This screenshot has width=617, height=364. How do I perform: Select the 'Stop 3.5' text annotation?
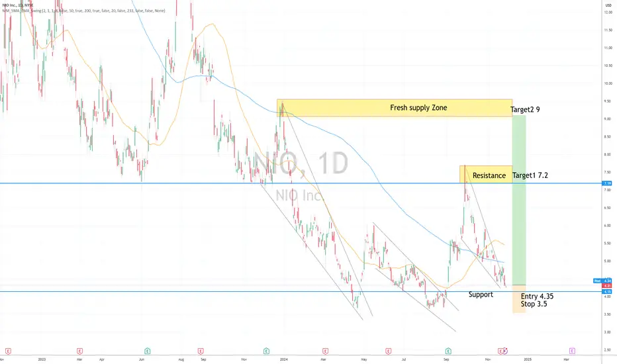pyautogui.click(x=534, y=304)
